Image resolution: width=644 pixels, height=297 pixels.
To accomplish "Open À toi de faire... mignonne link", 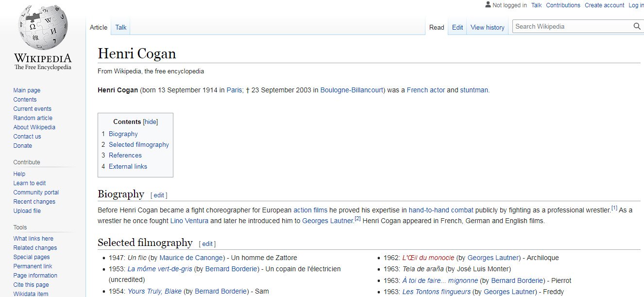I will pyautogui.click(x=440, y=281).
